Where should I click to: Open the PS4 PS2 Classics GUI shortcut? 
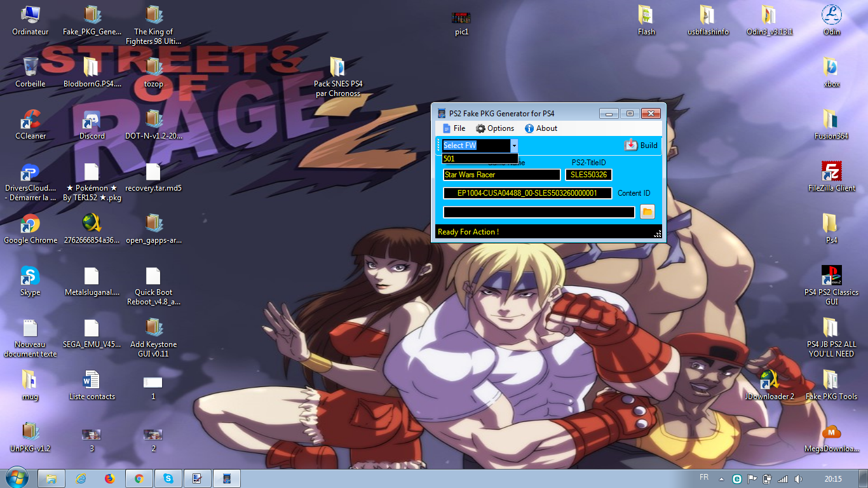pyautogui.click(x=831, y=276)
